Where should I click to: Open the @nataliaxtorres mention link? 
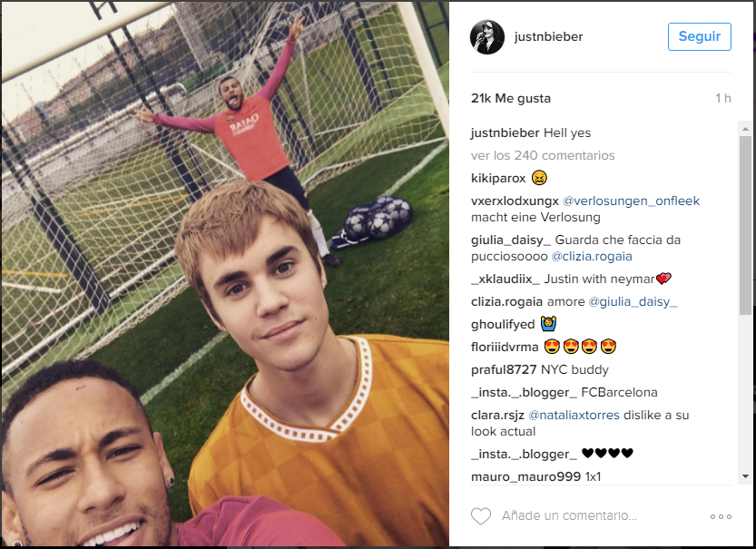[574, 415]
